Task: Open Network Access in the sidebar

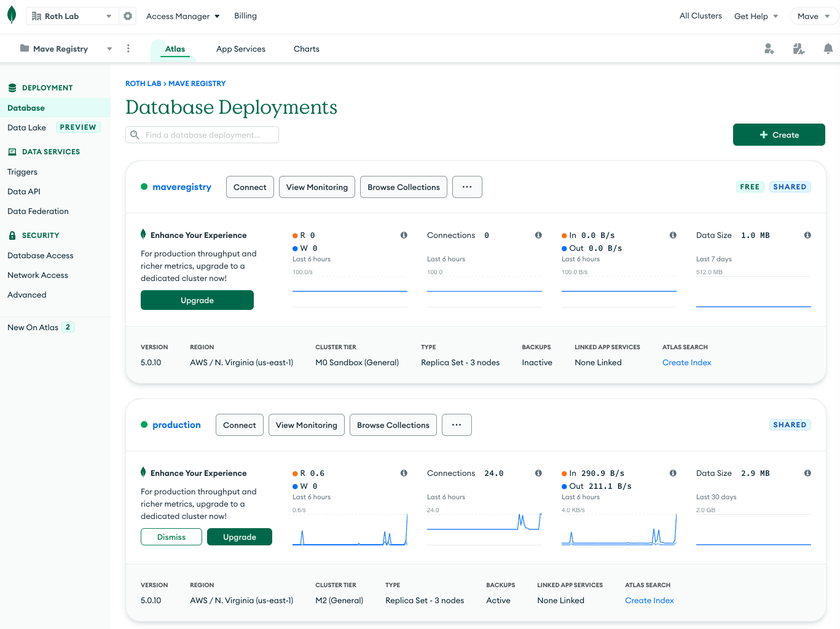Action: pyautogui.click(x=38, y=275)
